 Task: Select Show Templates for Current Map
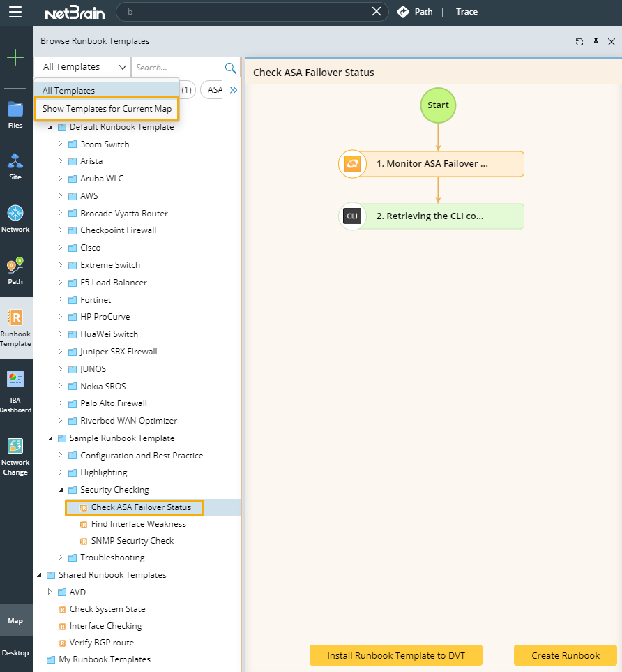(x=107, y=109)
